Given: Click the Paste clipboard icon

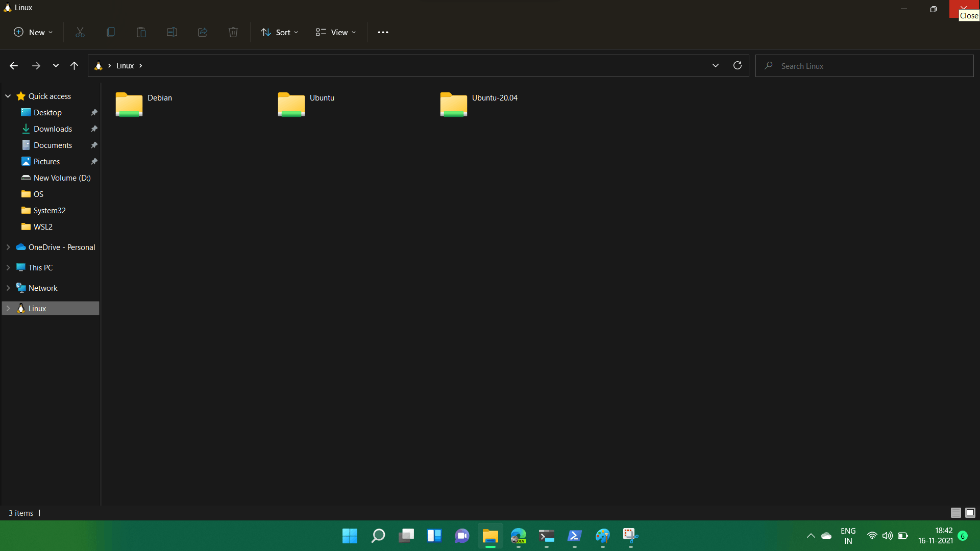Looking at the screenshot, I should point(141,32).
